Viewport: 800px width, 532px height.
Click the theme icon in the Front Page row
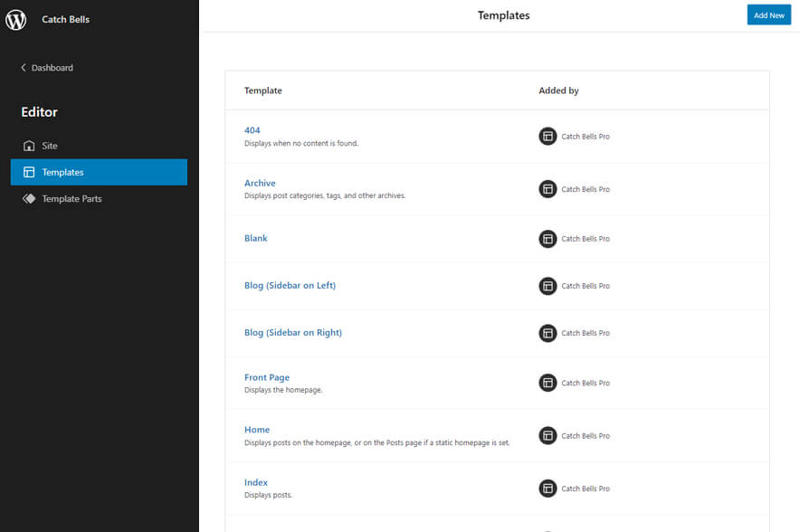point(548,383)
